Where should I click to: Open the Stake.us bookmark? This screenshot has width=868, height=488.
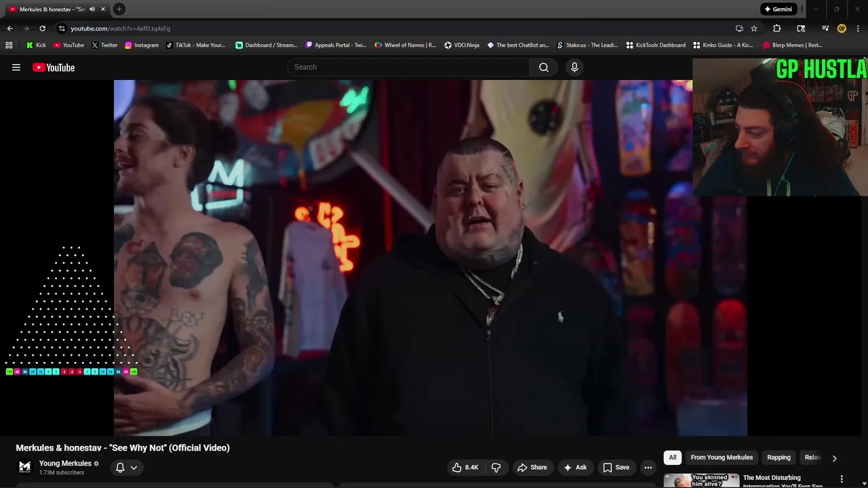[587, 45]
